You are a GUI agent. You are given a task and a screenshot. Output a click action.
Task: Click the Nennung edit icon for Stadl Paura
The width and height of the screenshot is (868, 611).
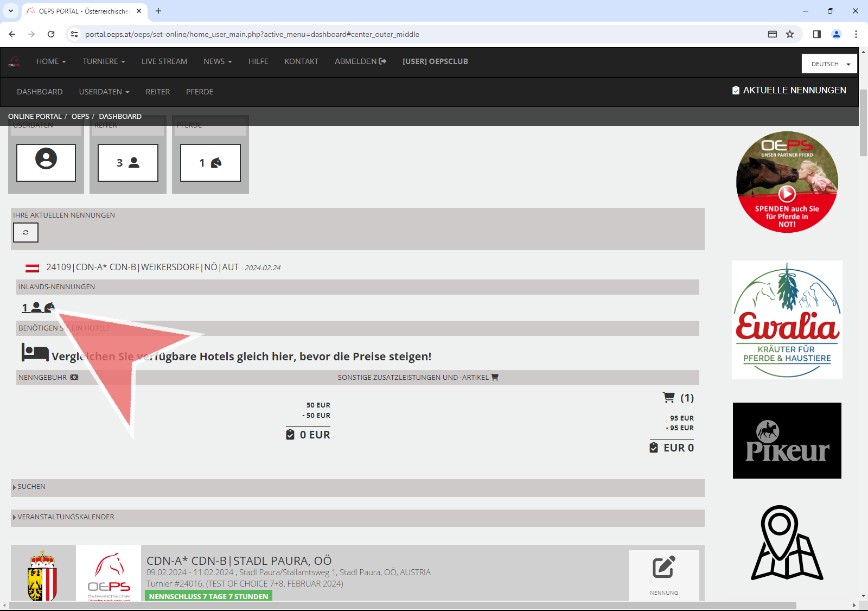[x=663, y=568]
